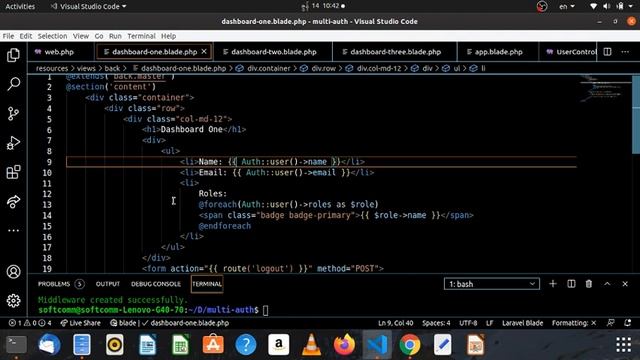Click div.col-md-12 in the breadcrumb
Viewport: 640px width, 360px height.
(x=379, y=68)
